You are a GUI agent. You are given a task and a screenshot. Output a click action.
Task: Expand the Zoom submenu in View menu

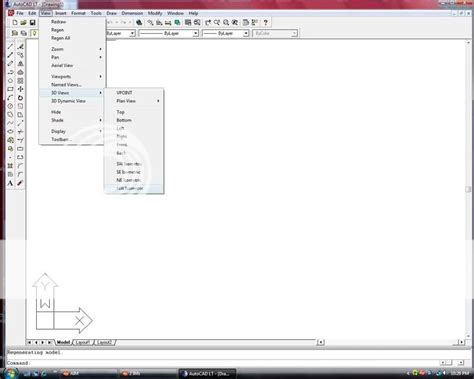tap(72, 49)
